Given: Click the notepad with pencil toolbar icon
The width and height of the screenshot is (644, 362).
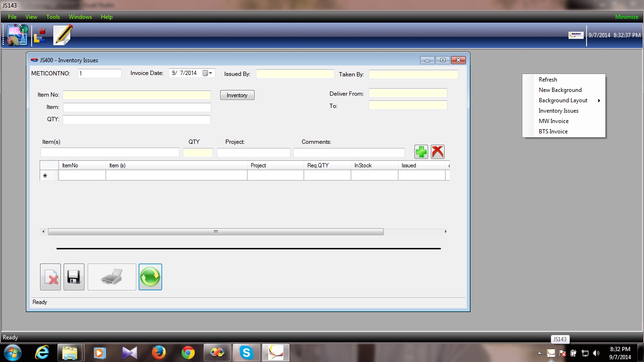Looking at the screenshot, I should 63,35.
